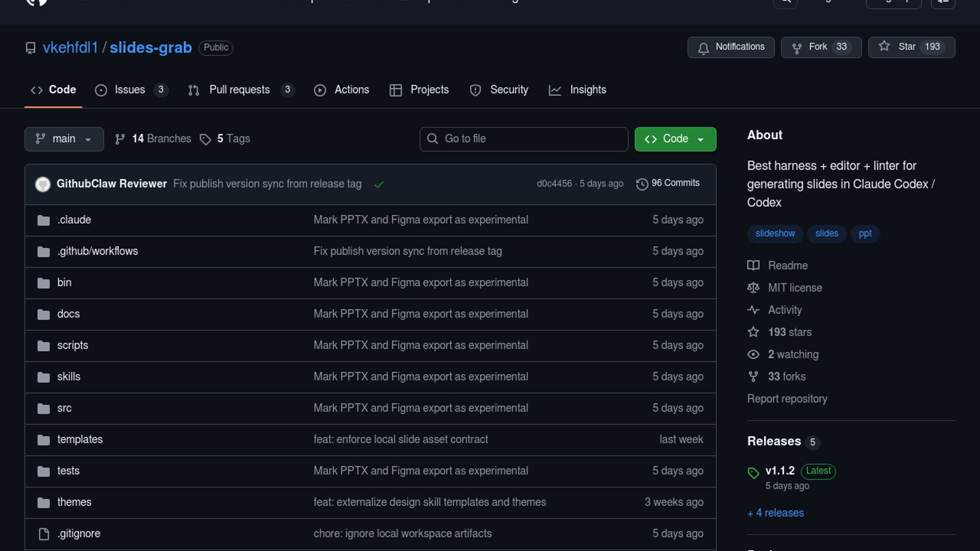This screenshot has height=551, width=980.
Task: Click the Fork icon button
Action: click(x=796, y=48)
